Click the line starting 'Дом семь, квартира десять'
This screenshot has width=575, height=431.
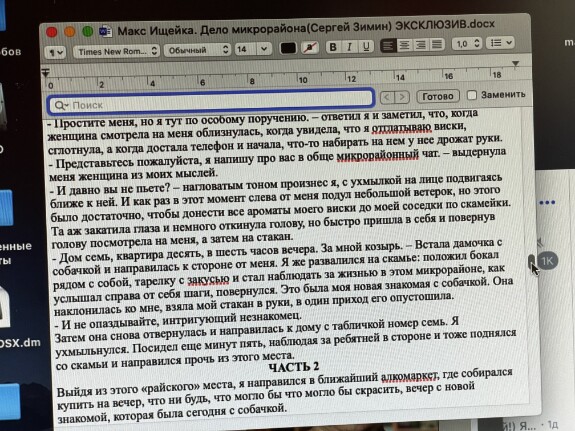tap(277, 250)
